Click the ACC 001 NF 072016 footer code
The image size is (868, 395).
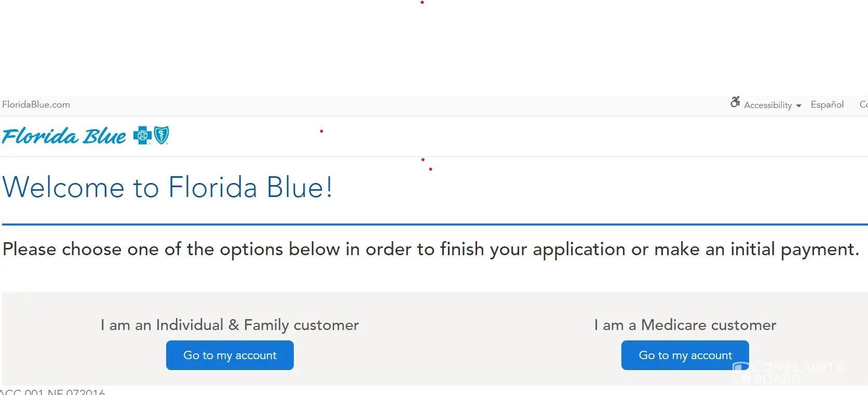point(53,391)
